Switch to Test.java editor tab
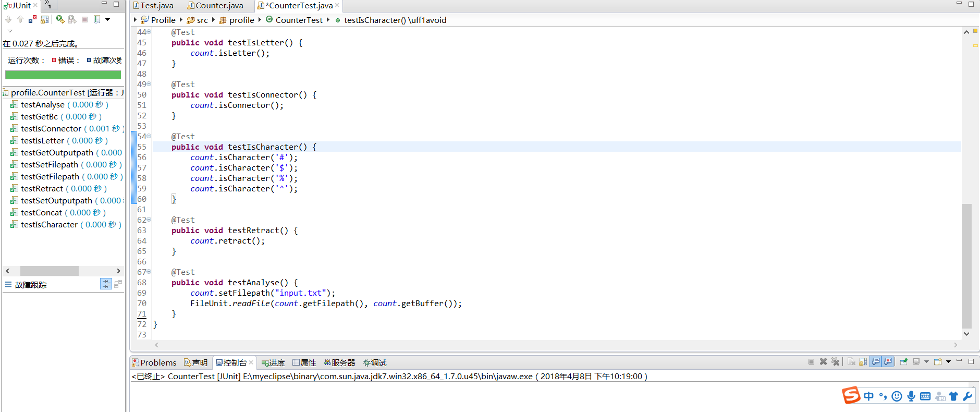The width and height of the screenshot is (980, 412). pyautogui.click(x=153, y=5)
